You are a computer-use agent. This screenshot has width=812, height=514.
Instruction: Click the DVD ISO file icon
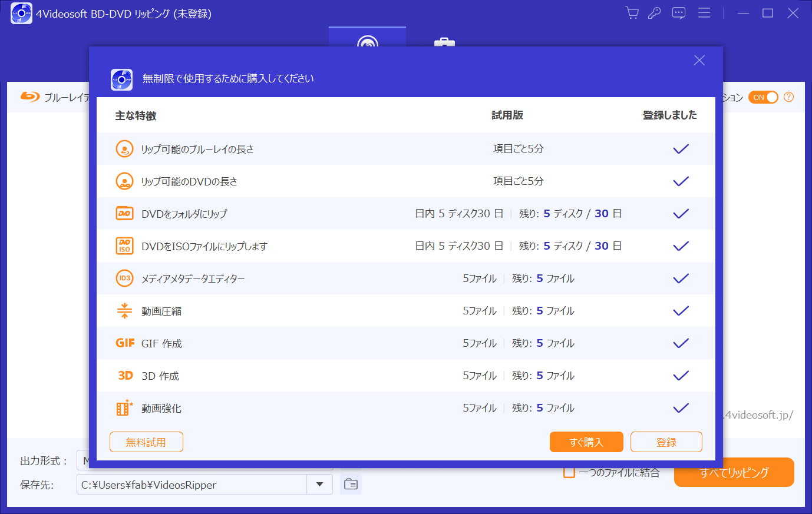pos(124,246)
